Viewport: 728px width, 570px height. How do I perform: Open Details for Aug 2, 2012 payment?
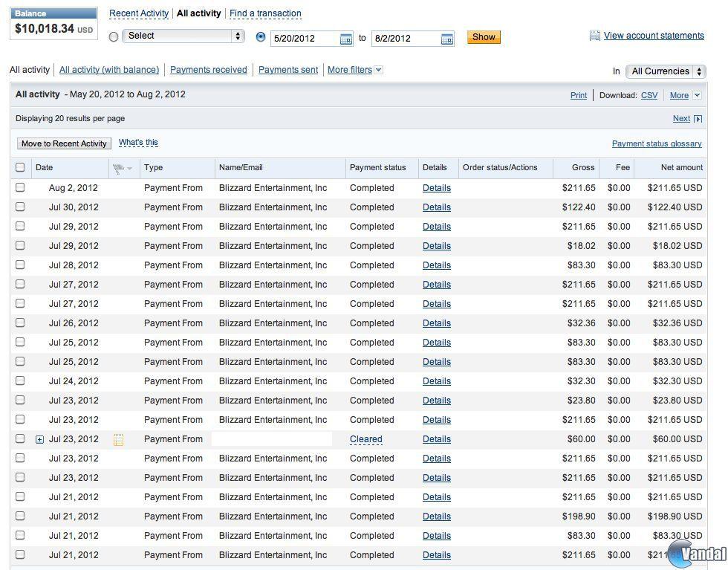pos(437,188)
